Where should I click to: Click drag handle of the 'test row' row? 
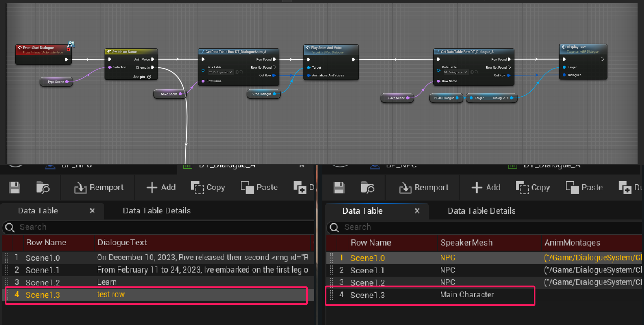[x=7, y=295]
